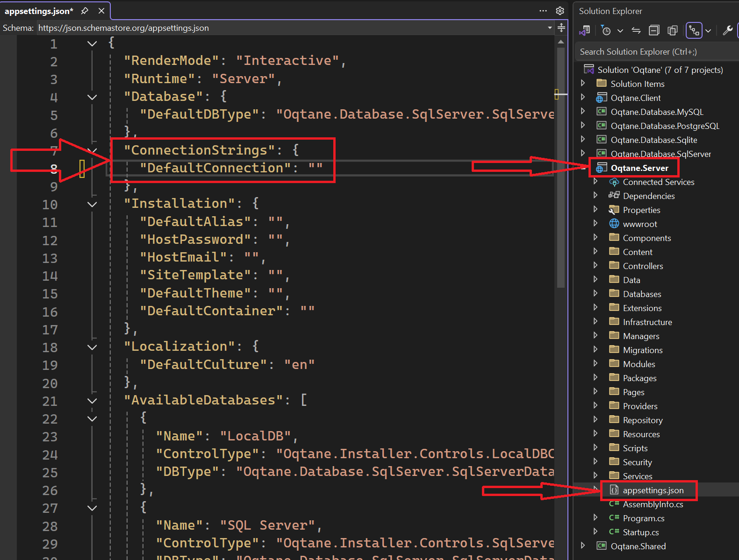Screen dimensions: 739x560
Task: Click the Properties wrench folder icon
Action: click(614, 210)
